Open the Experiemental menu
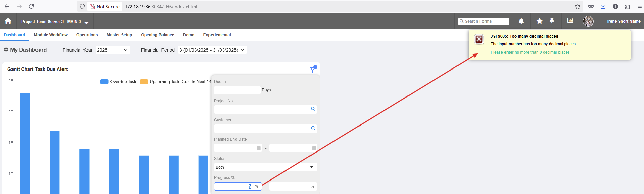This screenshot has height=194, width=644. point(217,35)
